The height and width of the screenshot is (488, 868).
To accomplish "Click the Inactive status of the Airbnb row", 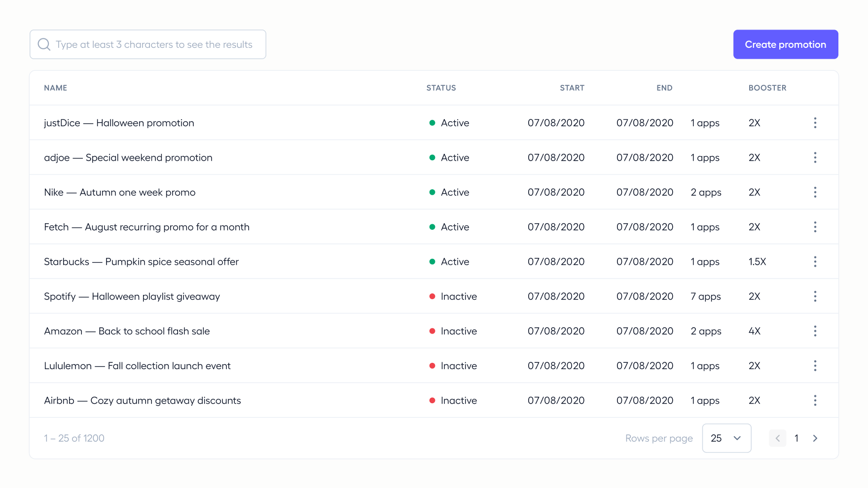I will (x=453, y=400).
